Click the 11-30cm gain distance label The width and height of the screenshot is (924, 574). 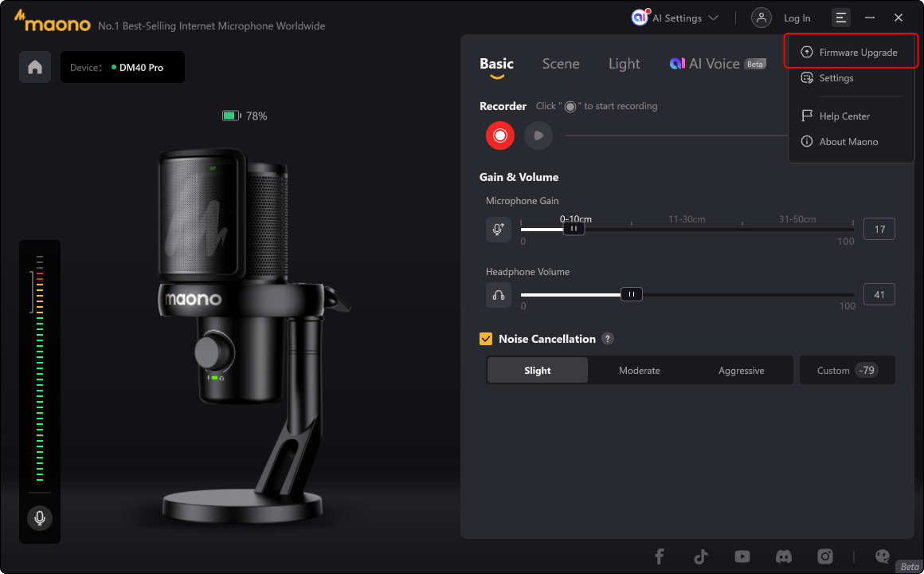(687, 219)
